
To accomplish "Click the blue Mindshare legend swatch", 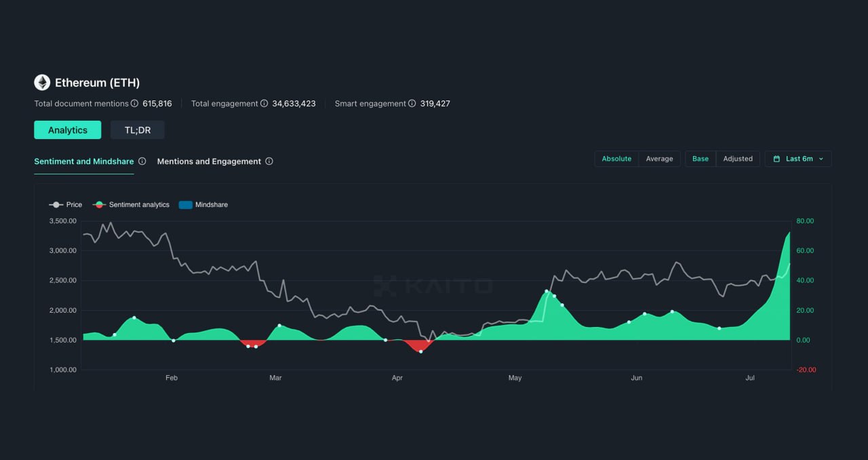I will (185, 205).
